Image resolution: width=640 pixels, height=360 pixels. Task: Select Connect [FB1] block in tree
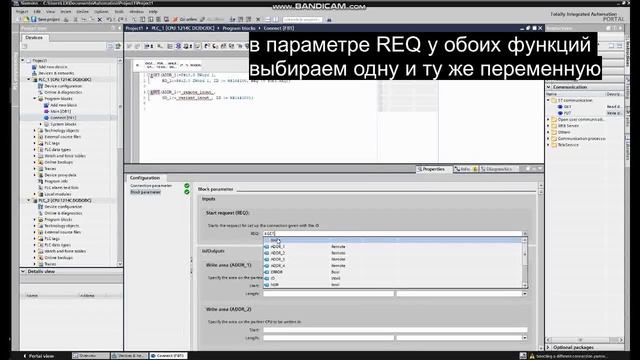[x=60, y=118]
